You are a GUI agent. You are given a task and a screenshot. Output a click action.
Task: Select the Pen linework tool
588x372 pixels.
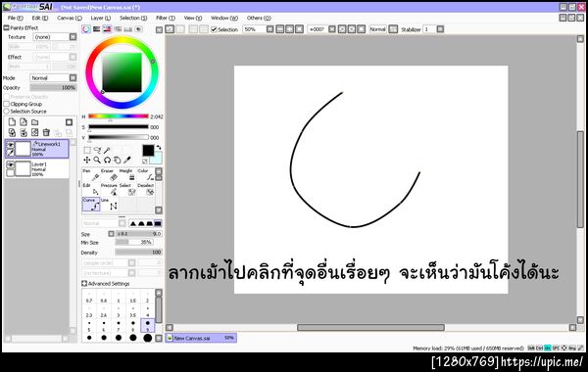point(91,175)
